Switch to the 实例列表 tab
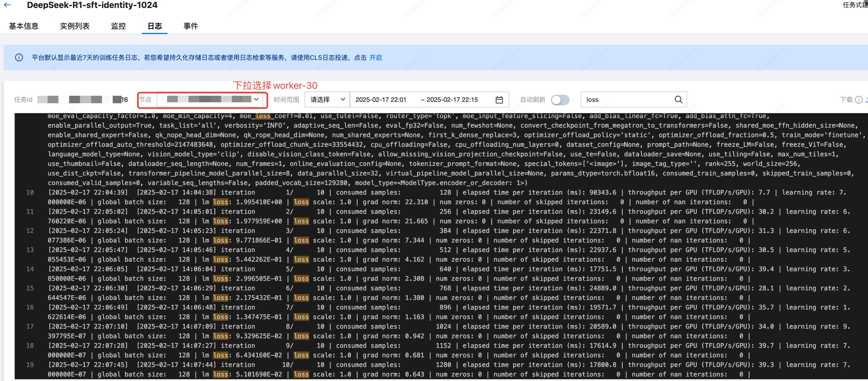Viewport: 868px width, 381px height. point(74,26)
